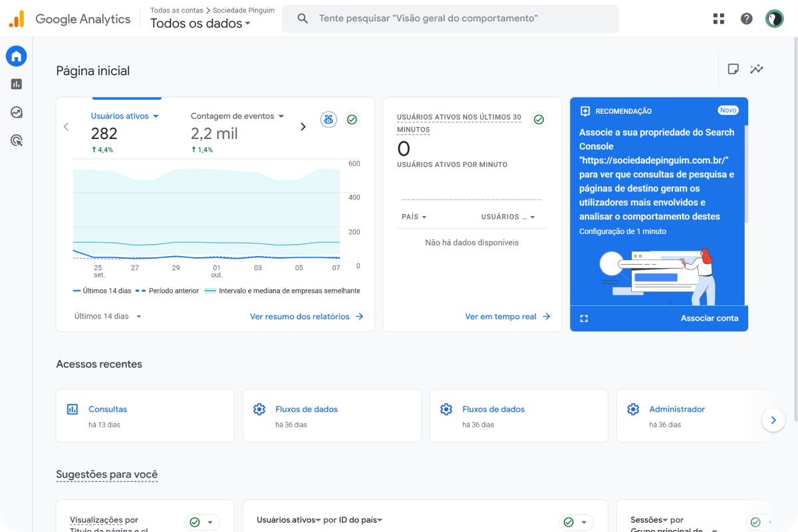Click the green check status on the users card
The height and width of the screenshot is (532, 798).
pos(352,120)
